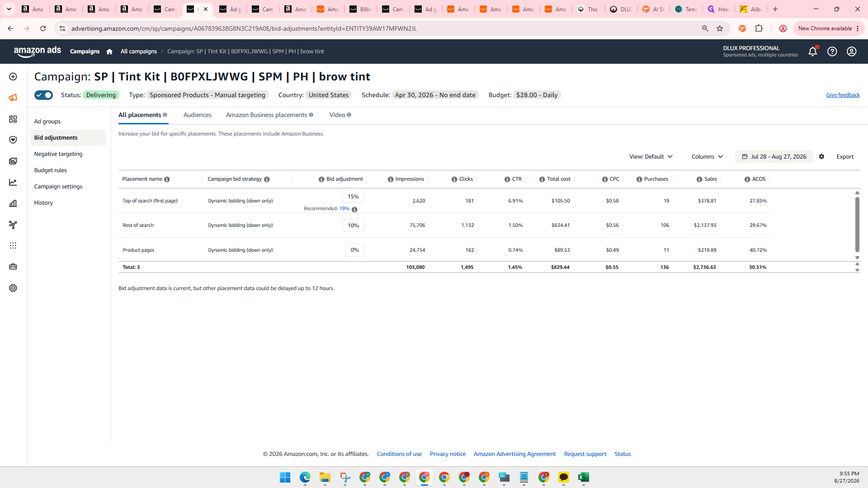Go to All campaigns breadcrumb
The width and height of the screenshot is (868, 488).
coord(138,52)
